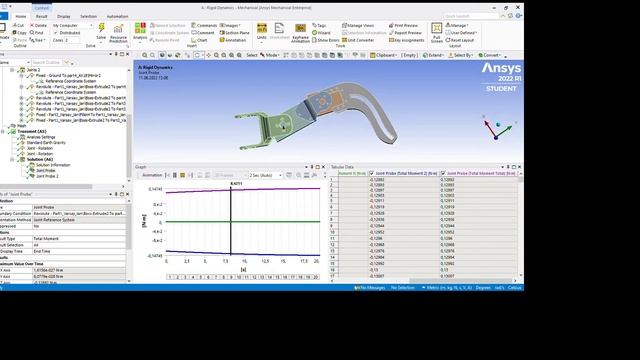The width and height of the screenshot is (640, 360).
Task: Open Print Preview
Action: pyautogui.click(x=403, y=25)
